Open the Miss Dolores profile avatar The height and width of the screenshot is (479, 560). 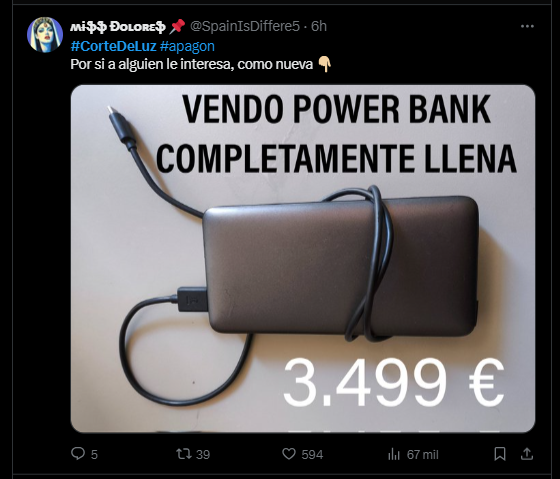pyautogui.click(x=45, y=35)
